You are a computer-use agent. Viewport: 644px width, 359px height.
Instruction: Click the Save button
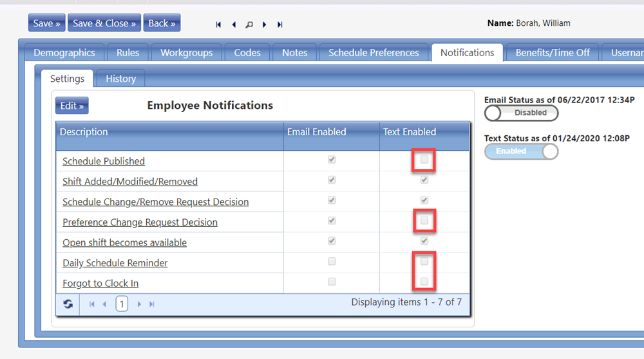[x=47, y=23]
